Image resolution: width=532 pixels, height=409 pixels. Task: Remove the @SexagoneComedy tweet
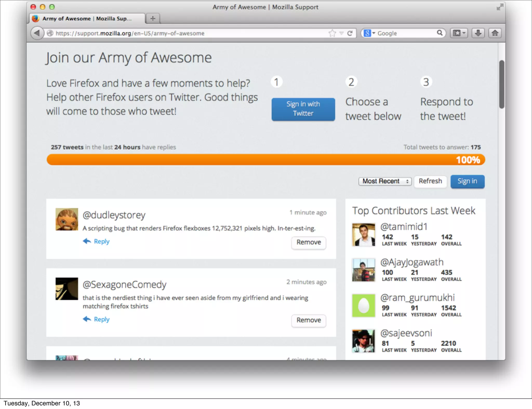tap(308, 320)
